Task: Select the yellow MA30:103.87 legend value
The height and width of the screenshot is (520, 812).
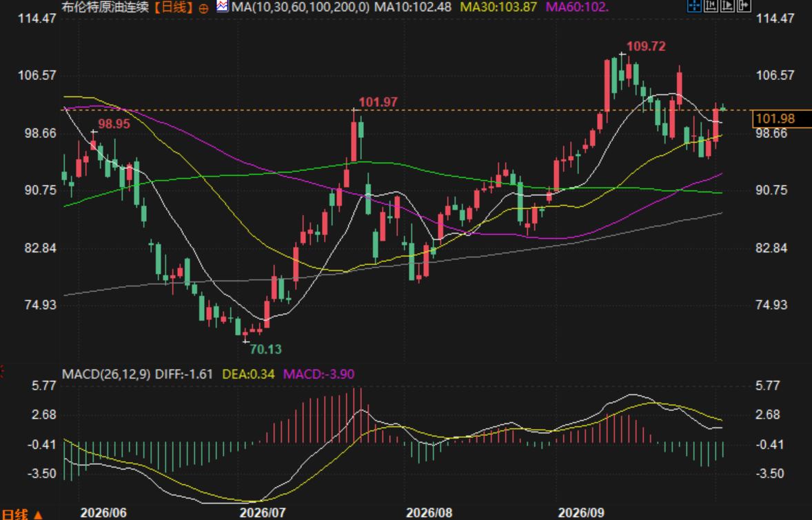Action: click(x=499, y=7)
